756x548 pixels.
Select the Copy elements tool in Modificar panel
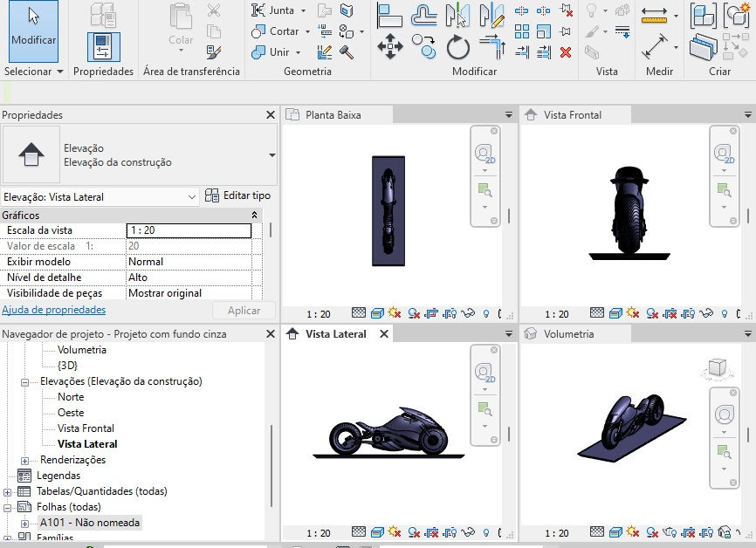pos(423,47)
